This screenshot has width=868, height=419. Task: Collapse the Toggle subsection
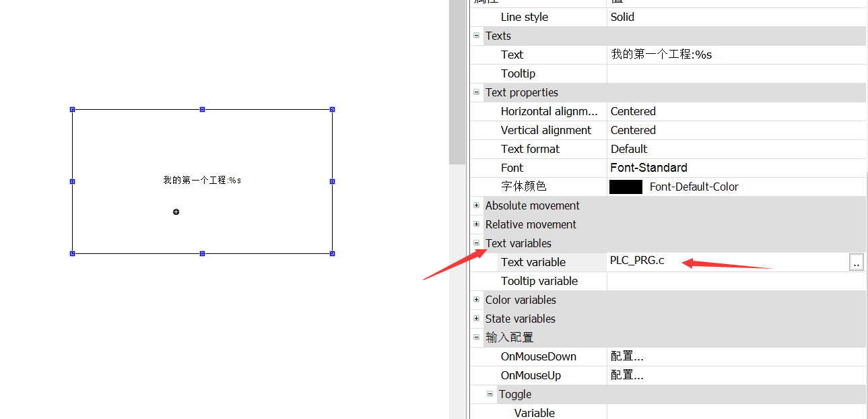point(490,394)
